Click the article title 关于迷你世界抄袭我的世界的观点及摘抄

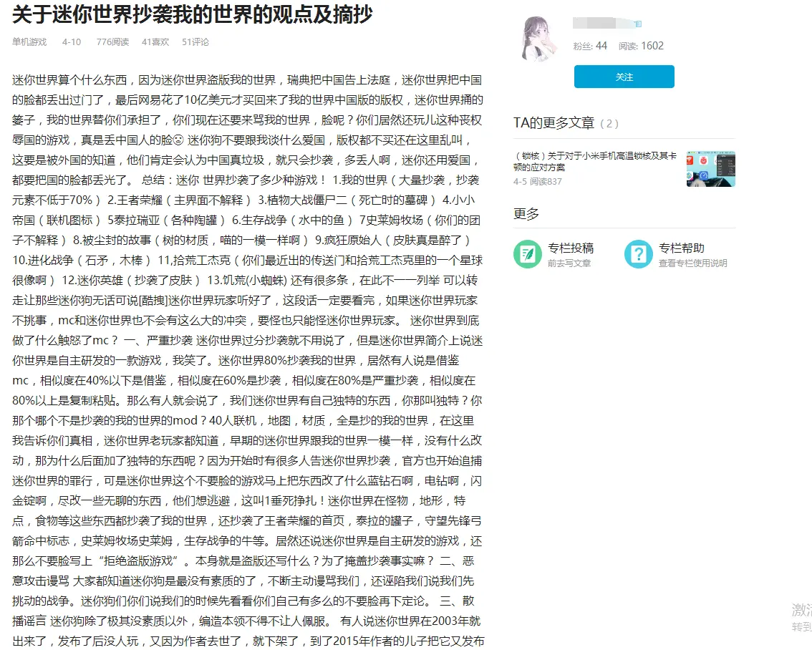click(192, 14)
